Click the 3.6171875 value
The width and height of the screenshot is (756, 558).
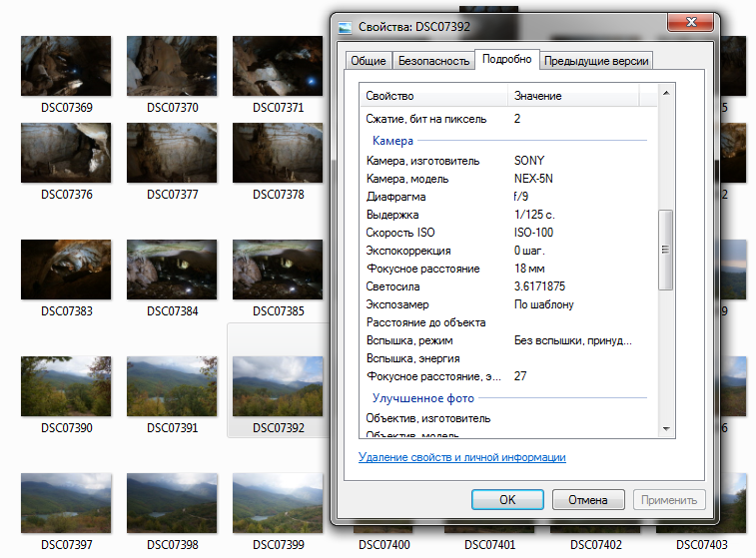(539, 286)
